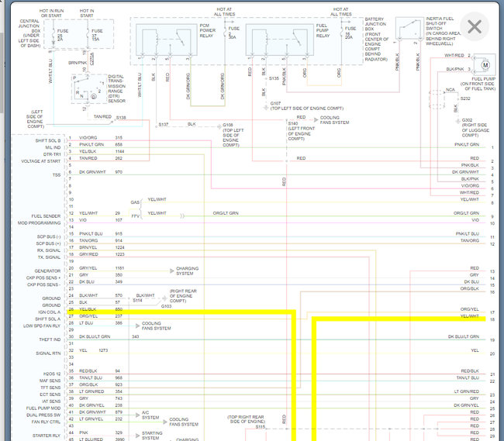Click the FFV option label
This screenshot has height=441, width=504.
(136, 216)
